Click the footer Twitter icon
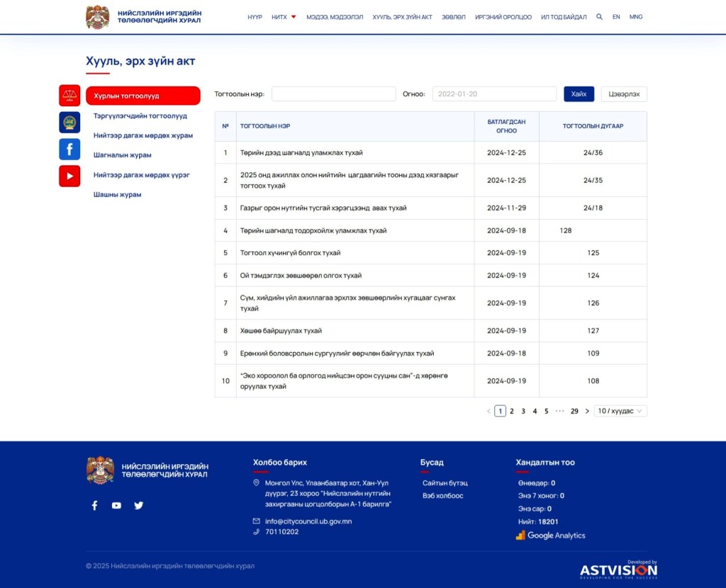 [x=139, y=505]
